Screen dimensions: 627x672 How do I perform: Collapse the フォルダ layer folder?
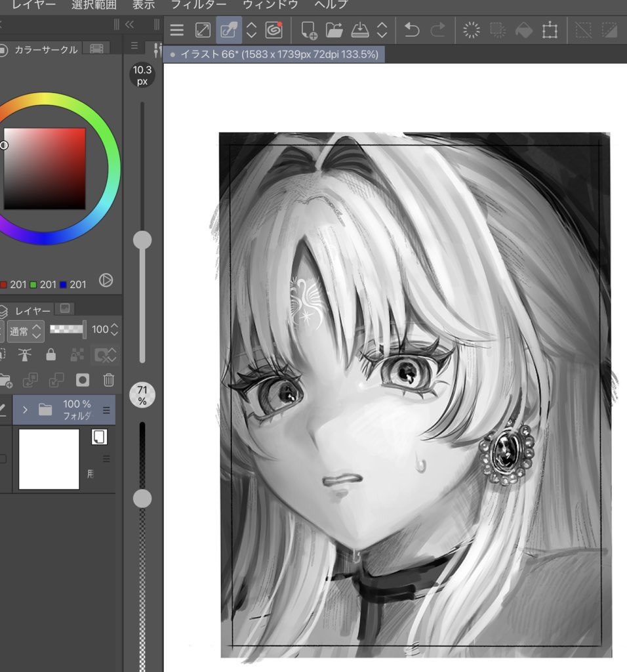pos(24,409)
